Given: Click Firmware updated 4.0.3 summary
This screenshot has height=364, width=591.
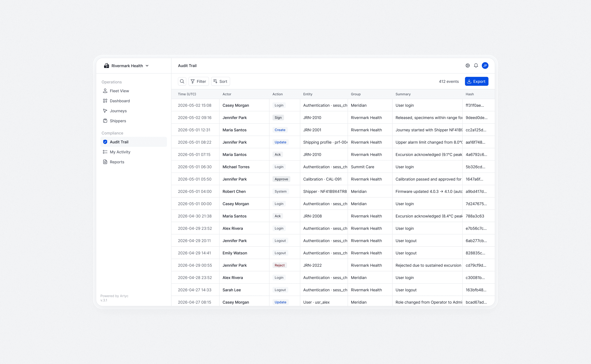Looking at the screenshot, I should click(429, 191).
